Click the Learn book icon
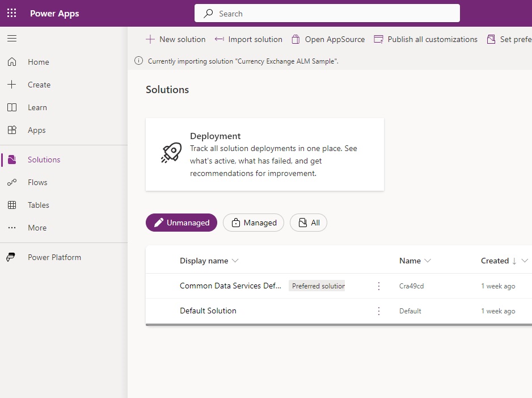 pyautogui.click(x=12, y=107)
